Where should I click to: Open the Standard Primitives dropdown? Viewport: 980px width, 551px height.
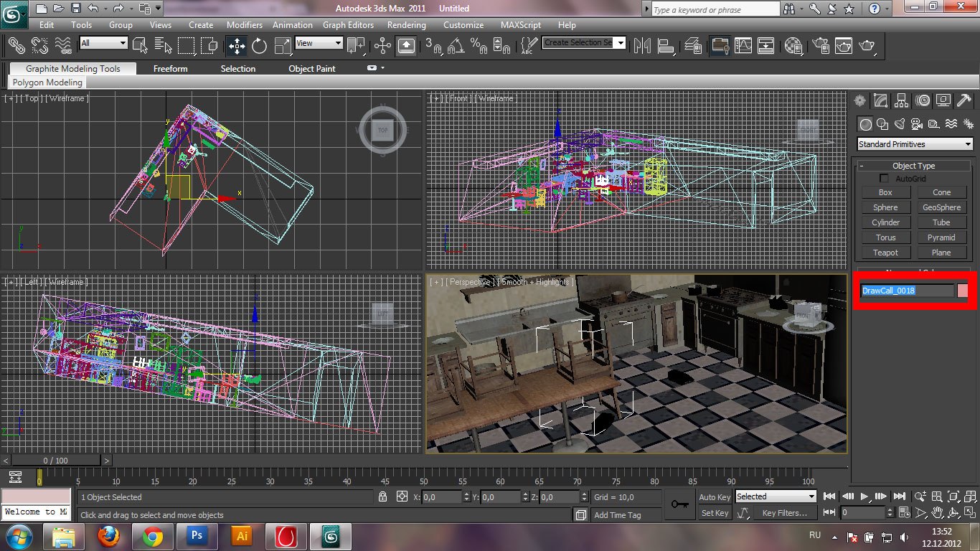(x=915, y=144)
